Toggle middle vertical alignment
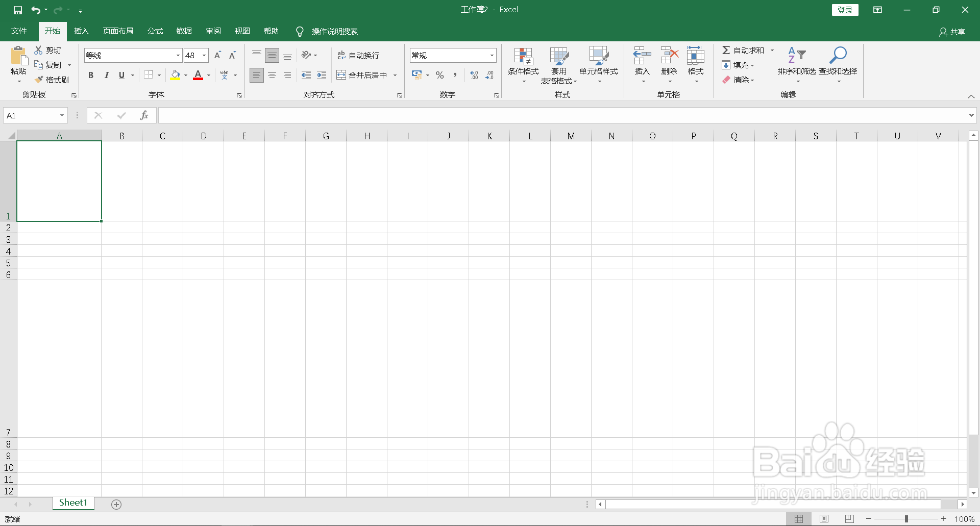 tap(272, 55)
